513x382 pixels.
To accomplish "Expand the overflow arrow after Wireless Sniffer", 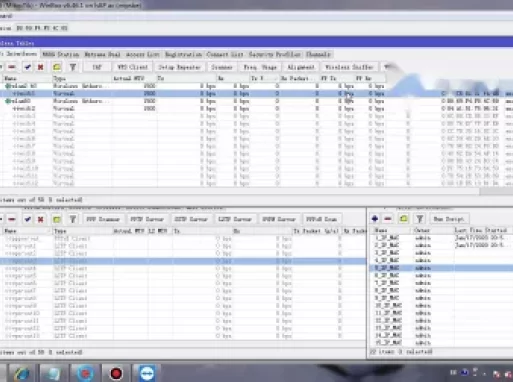I will [386, 67].
